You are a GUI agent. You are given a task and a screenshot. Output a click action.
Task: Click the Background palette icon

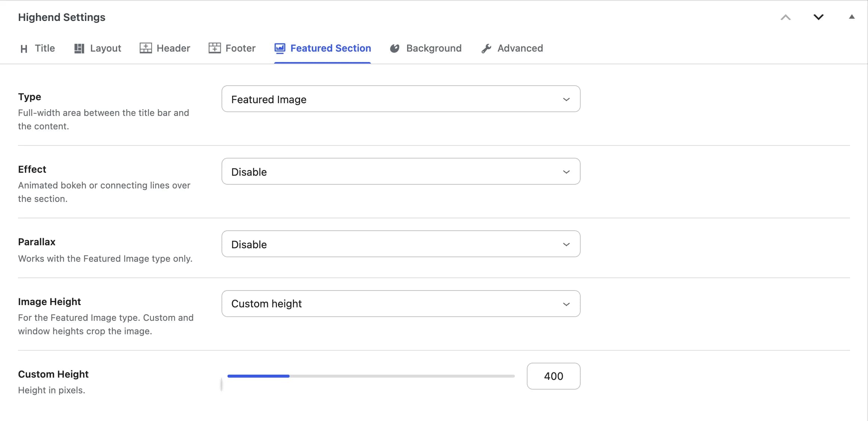click(x=395, y=49)
